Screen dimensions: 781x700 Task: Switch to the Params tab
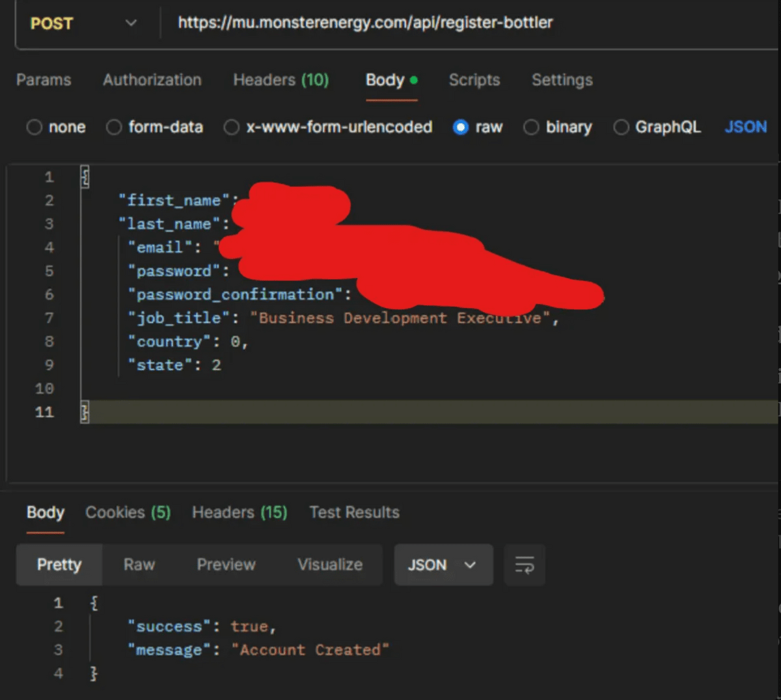(44, 80)
